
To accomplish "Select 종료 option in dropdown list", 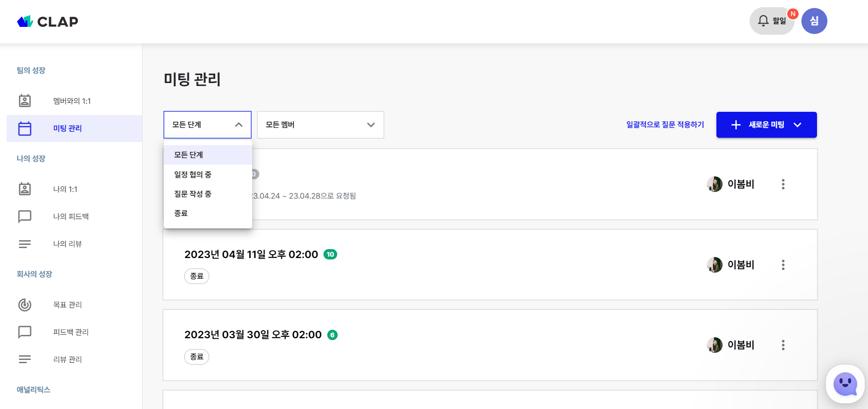I will (208, 213).
